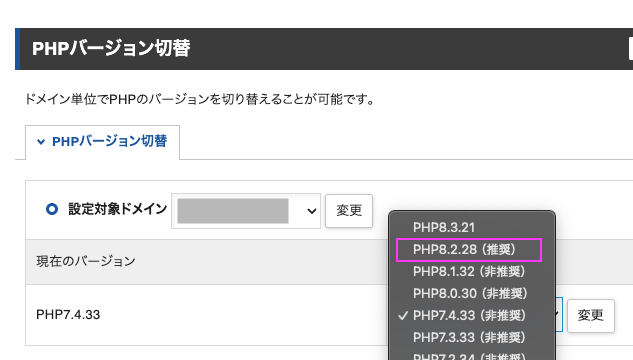This screenshot has height=360, width=633.
Task: Pick PHP8.1.32 (非推奨) in dropdown list
Action: pyautogui.click(x=472, y=271)
